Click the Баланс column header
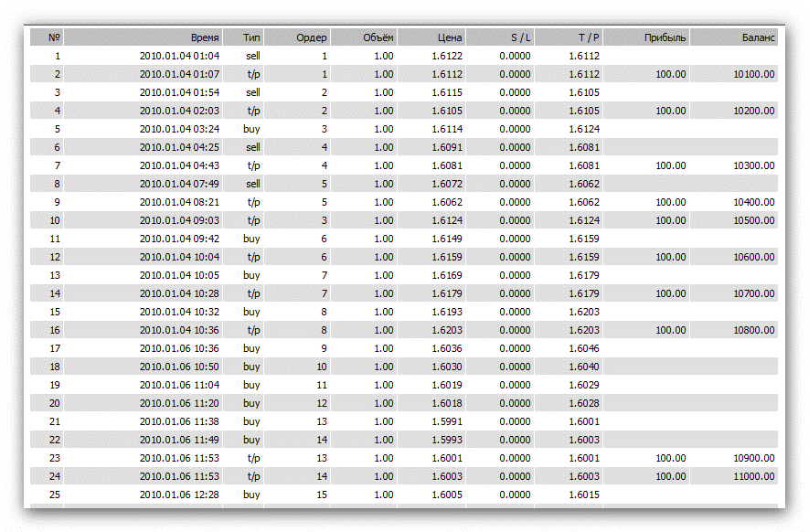The width and height of the screenshot is (809, 532). (x=734, y=37)
